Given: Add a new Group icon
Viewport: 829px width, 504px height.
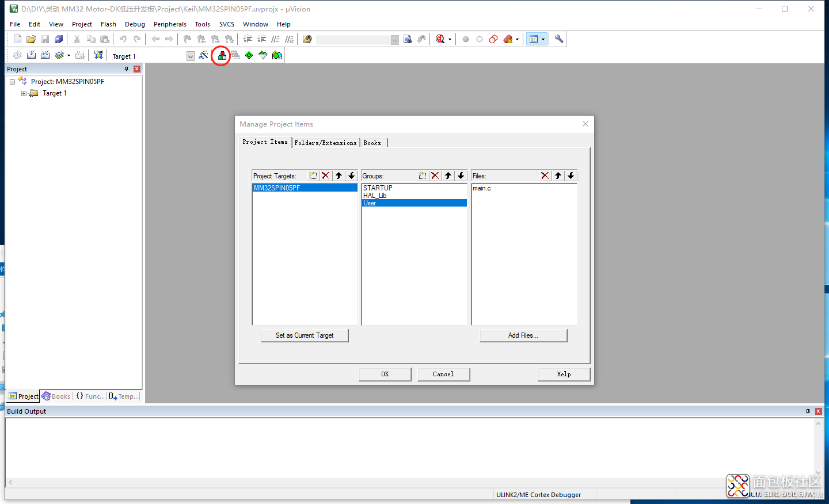Looking at the screenshot, I should point(422,175).
